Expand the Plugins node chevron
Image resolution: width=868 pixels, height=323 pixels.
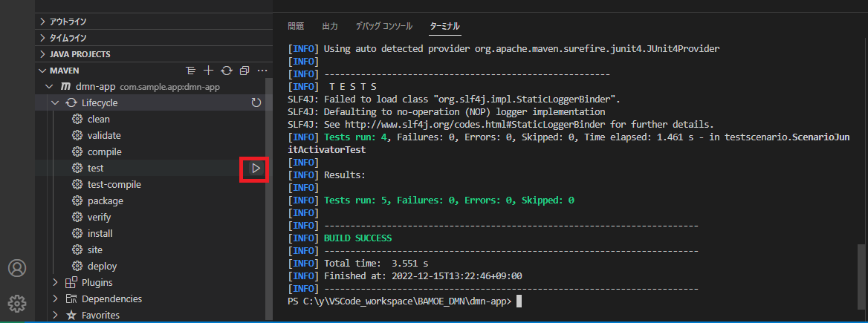click(x=55, y=283)
